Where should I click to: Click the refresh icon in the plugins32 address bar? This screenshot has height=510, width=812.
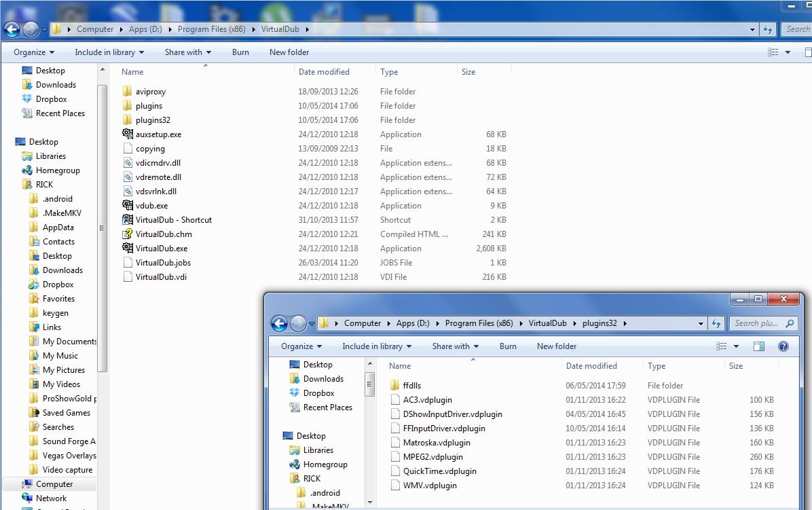click(716, 323)
